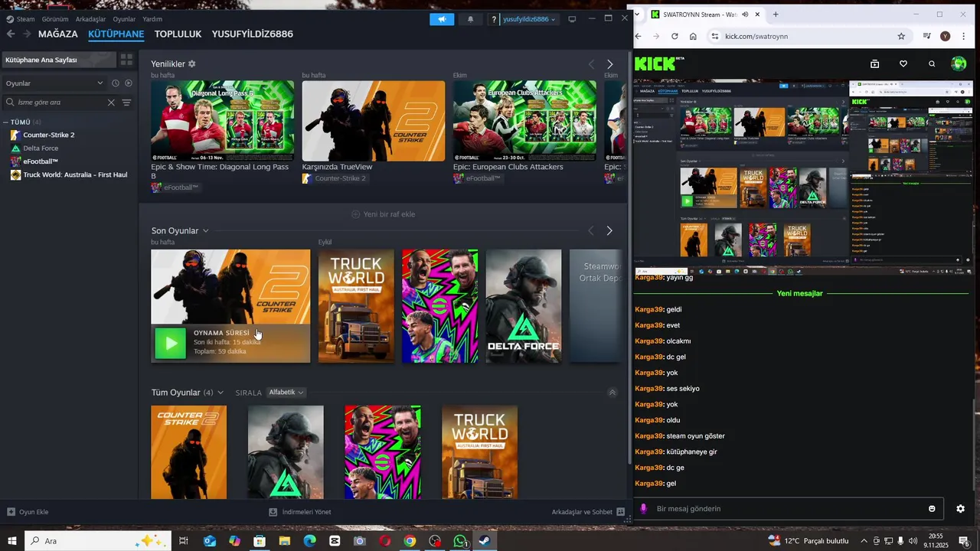The width and height of the screenshot is (980, 551).
Task: Open the Görünüm menu
Action: point(55,19)
